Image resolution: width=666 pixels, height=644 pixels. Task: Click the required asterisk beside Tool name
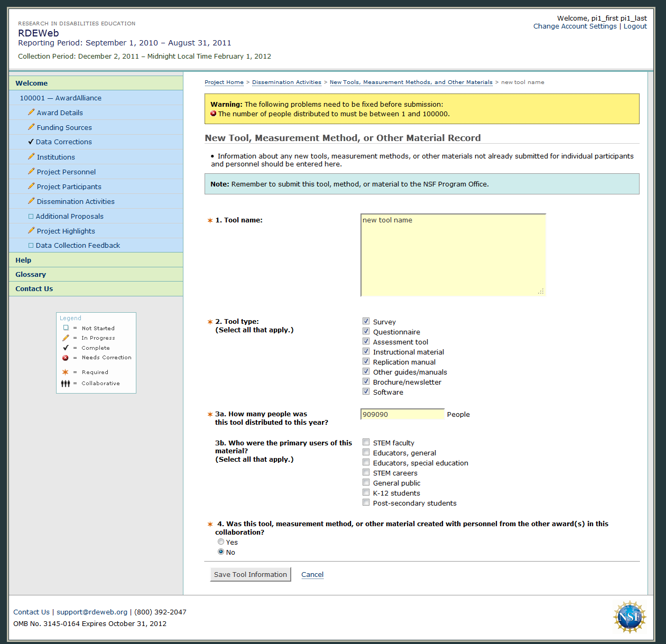(x=210, y=220)
